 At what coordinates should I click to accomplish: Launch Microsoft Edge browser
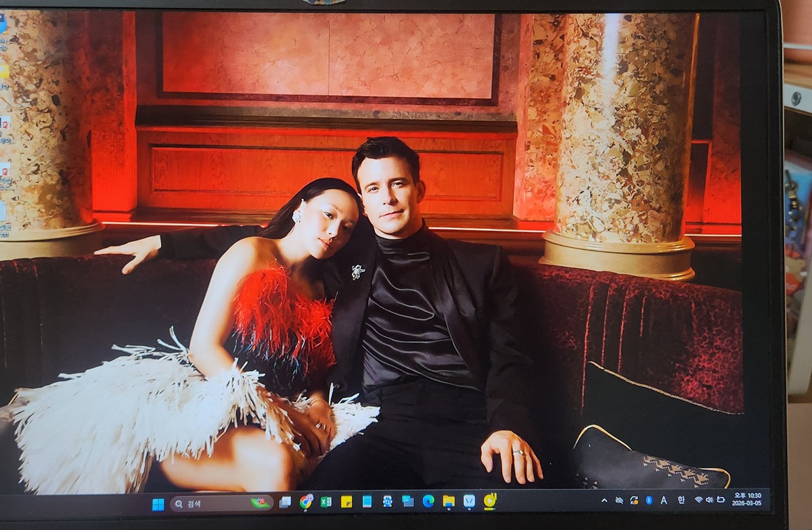pyautogui.click(x=428, y=501)
